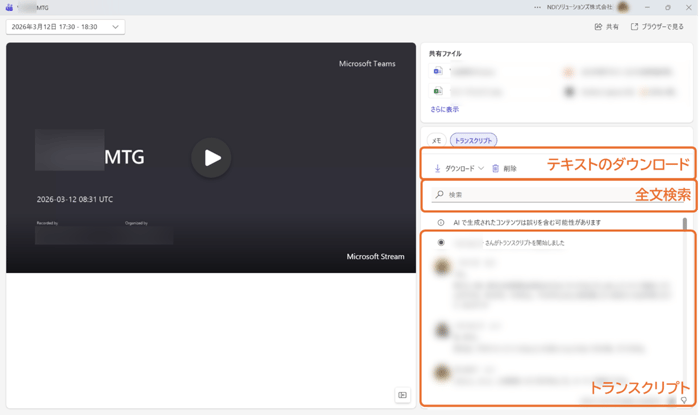Click the 共有 share button

606,27
